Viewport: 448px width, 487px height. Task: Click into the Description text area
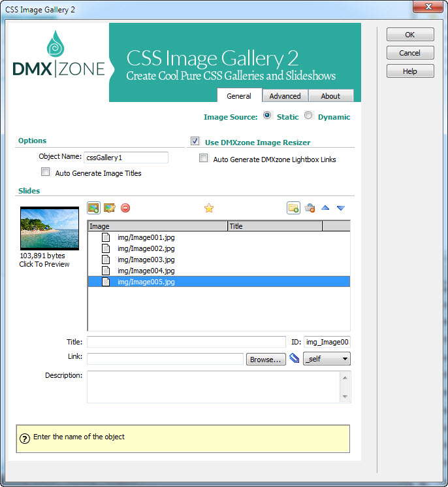coord(214,387)
